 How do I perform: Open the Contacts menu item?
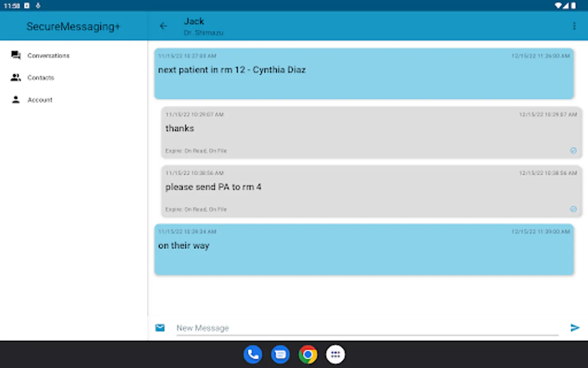pos(73,77)
